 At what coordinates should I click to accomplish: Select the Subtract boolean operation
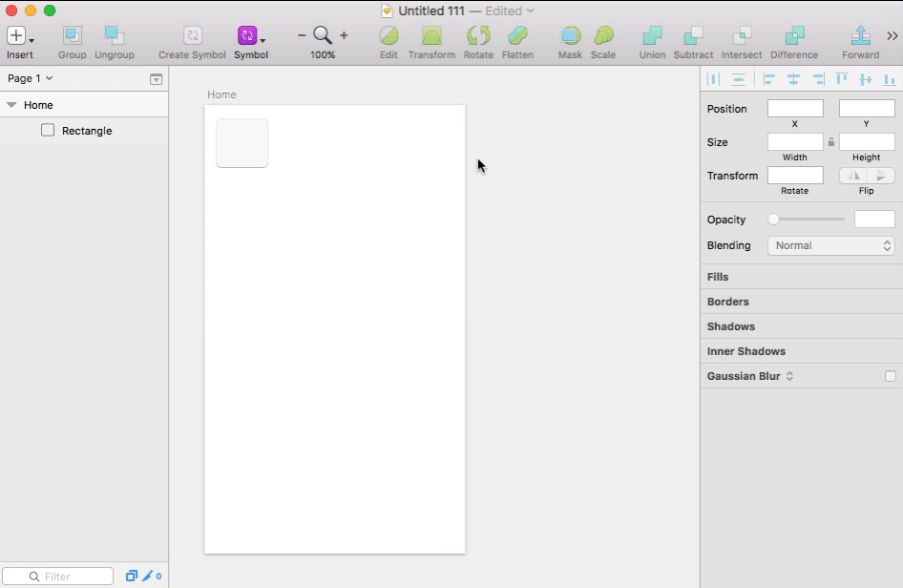(693, 42)
